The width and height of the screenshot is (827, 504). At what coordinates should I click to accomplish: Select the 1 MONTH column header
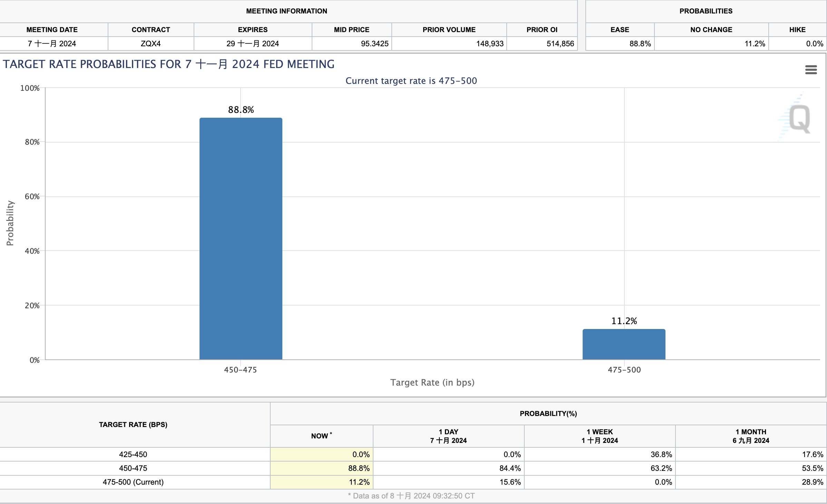coord(751,436)
